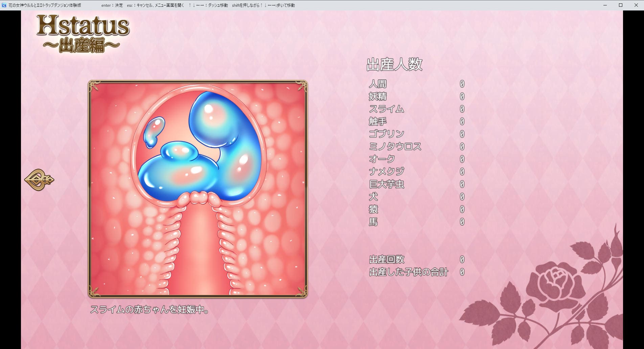The image size is (644, 349).
Task: Click the スライム entry label
Action: point(386,109)
